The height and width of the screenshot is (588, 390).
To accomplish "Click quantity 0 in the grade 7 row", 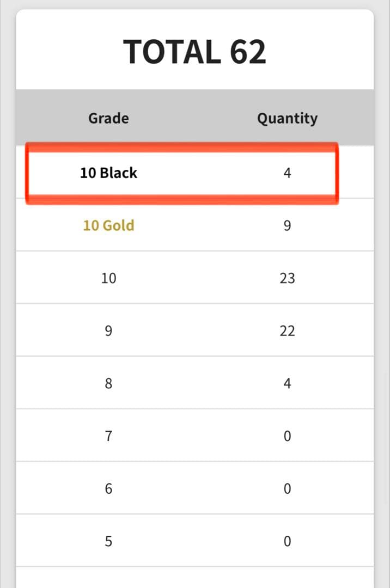I will [x=287, y=436].
